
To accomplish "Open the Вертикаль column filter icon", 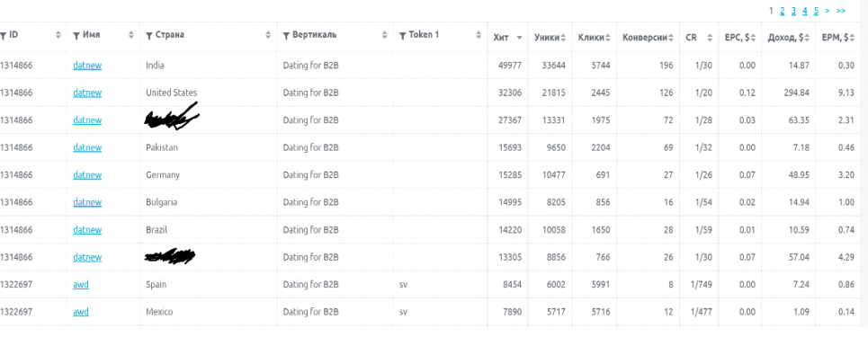I will [286, 36].
